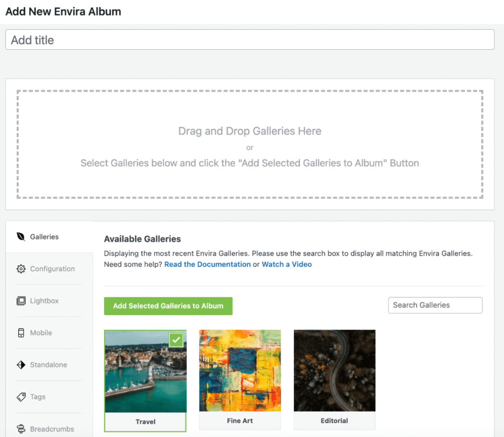Open the Read the Documentation link
Image resolution: width=504 pixels, height=437 pixels.
pos(207,264)
